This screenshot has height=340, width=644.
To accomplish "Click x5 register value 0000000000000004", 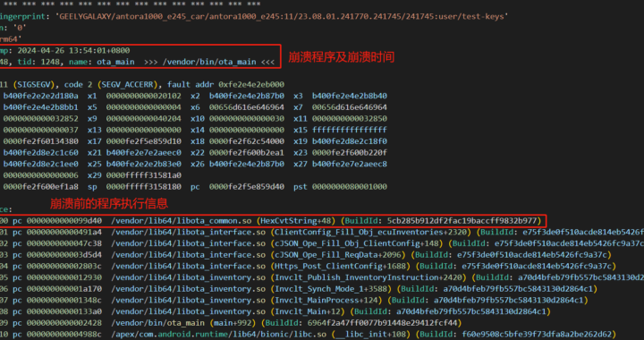I will coord(143,107).
